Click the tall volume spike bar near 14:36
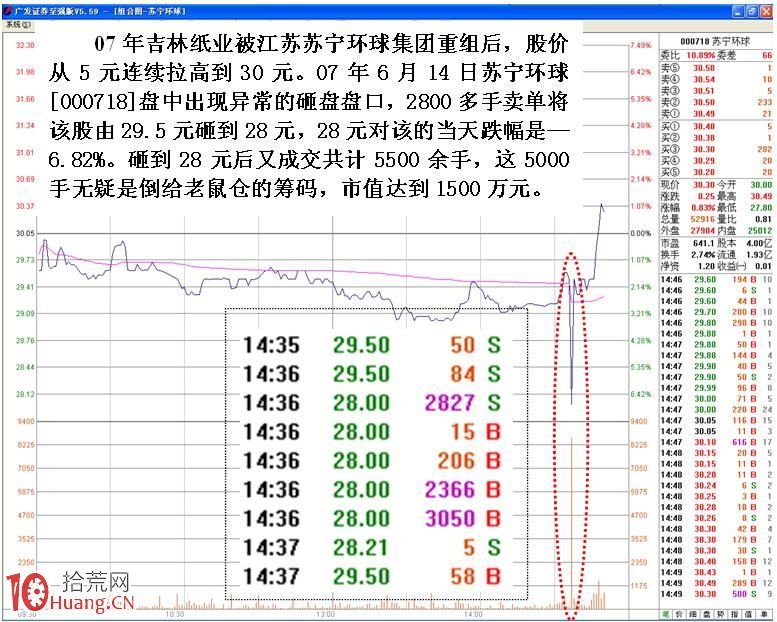Image resolution: width=777 pixels, height=622 pixels. (572, 523)
